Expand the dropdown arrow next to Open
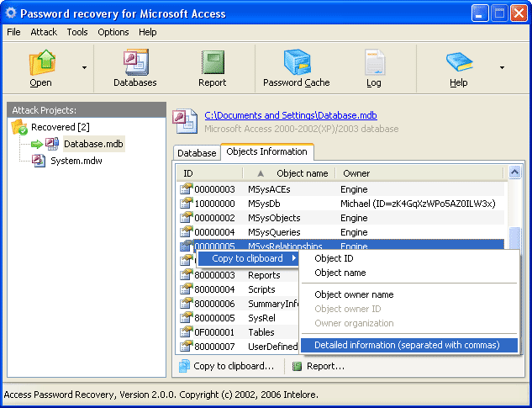 84,67
